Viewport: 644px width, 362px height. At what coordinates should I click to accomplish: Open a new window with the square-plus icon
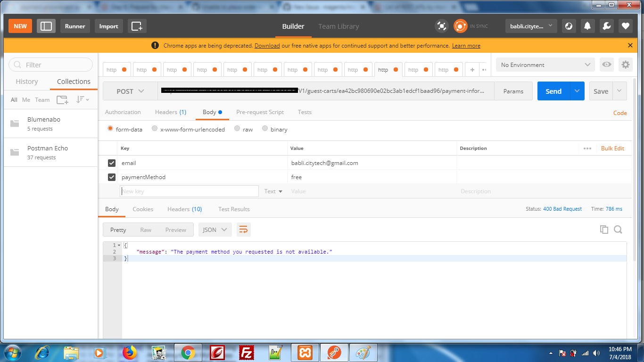click(136, 26)
